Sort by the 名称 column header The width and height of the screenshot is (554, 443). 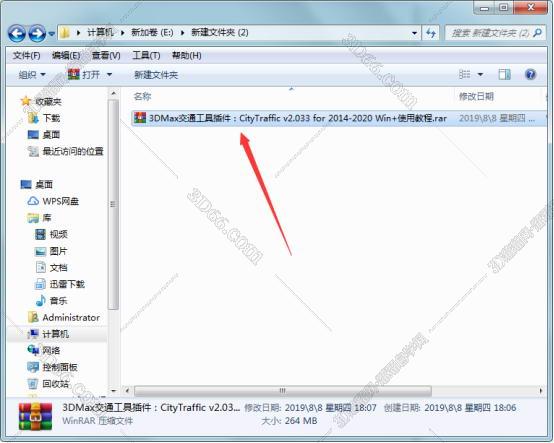[x=142, y=96]
